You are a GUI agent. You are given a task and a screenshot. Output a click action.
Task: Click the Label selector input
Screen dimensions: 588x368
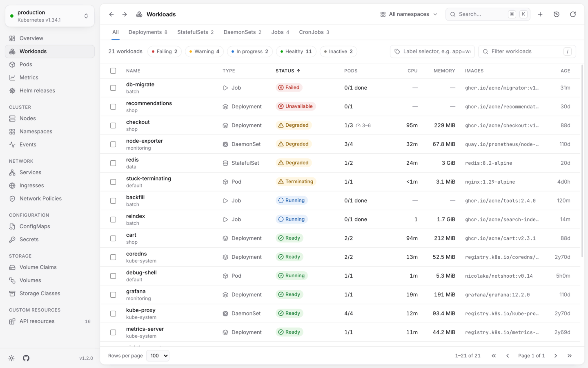432,52
